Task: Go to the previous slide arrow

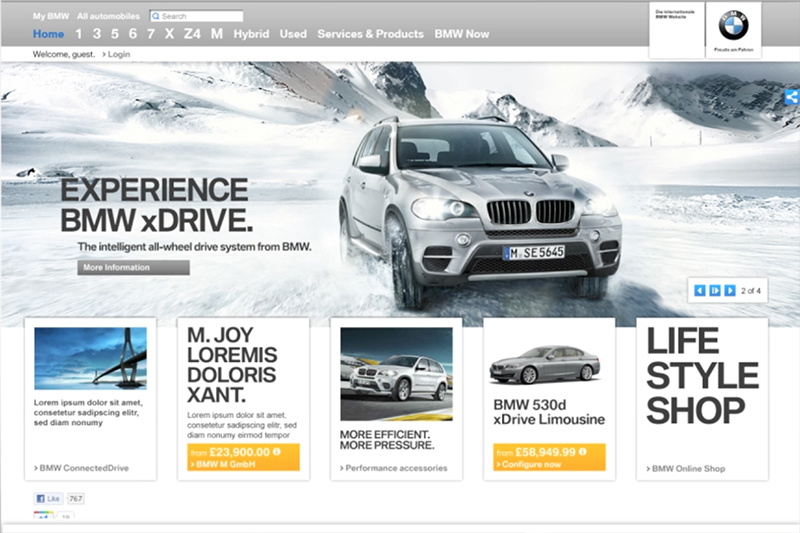Action: pyautogui.click(x=699, y=290)
